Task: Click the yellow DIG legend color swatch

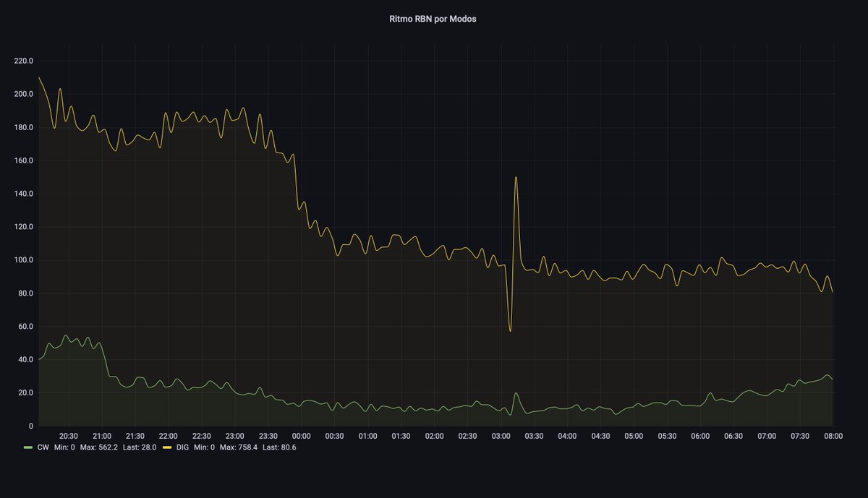Action: (x=166, y=447)
